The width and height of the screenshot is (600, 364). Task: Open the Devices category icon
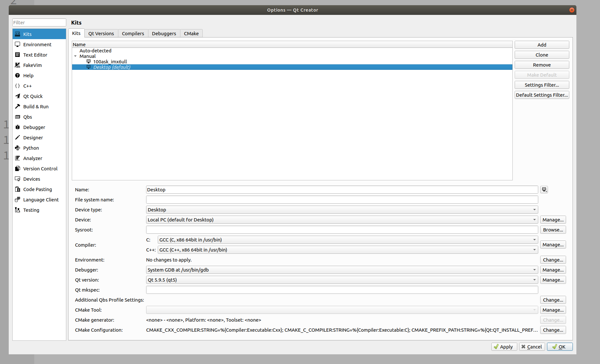[18, 179]
